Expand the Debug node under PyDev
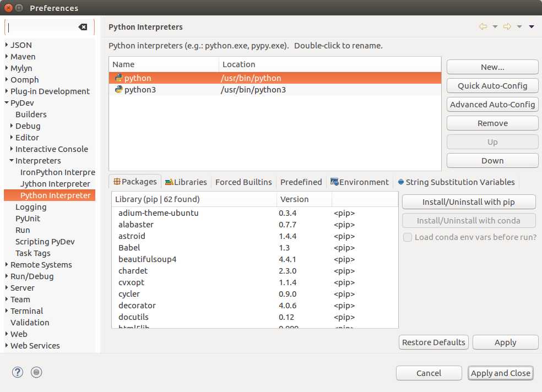This screenshot has width=542, height=392. pos(12,126)
